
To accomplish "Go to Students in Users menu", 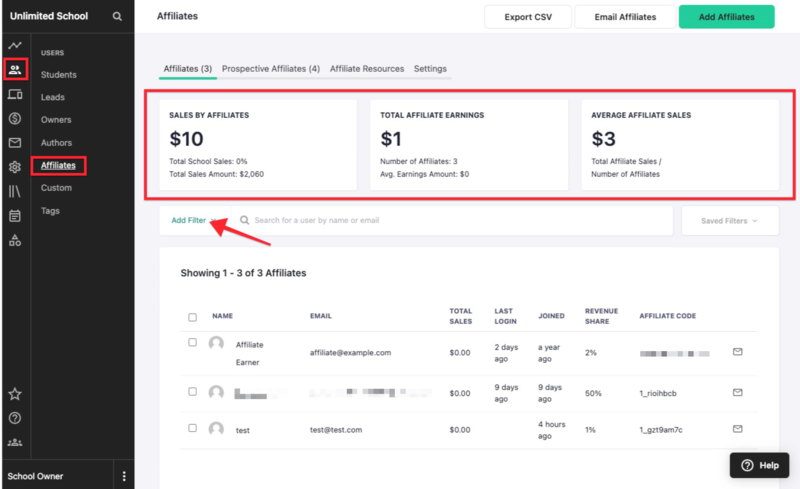I will pos(59,75).
